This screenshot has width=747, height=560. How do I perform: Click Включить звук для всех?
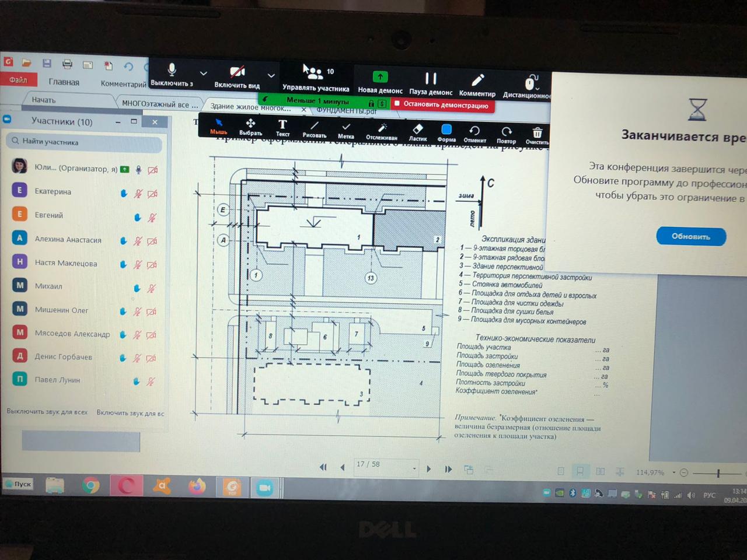pyautogui.click(x=130, y=413)
